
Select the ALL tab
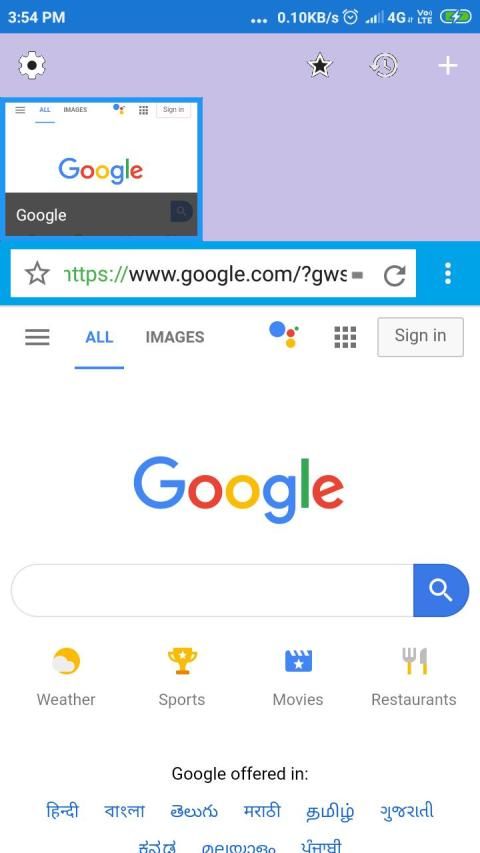tap(99, 337)
